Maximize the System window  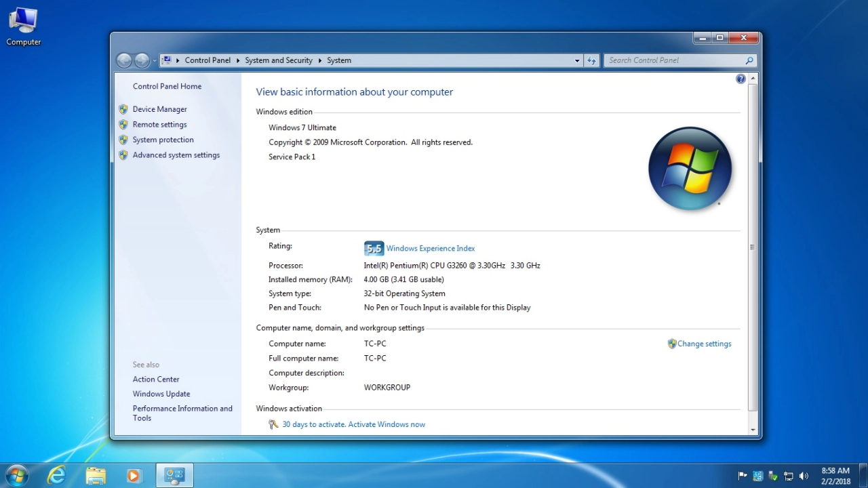point(720,38)
